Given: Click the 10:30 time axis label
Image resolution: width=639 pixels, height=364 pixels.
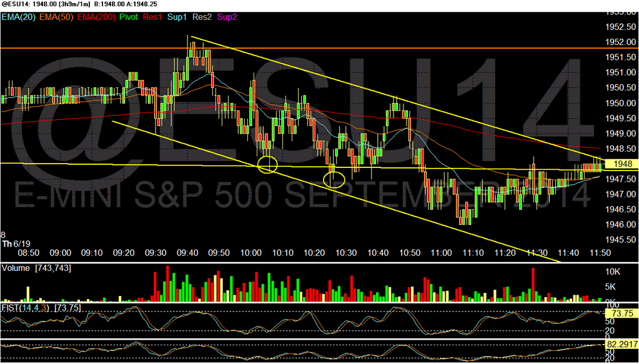Looking at the screenshot, I should pos(347,253).
